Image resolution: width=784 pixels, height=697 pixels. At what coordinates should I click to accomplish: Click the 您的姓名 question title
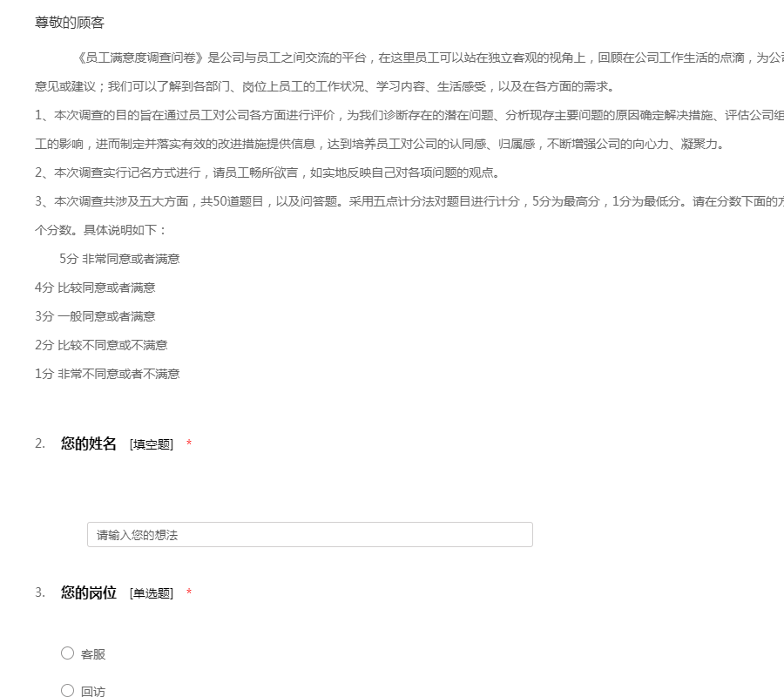coord(88,444)
